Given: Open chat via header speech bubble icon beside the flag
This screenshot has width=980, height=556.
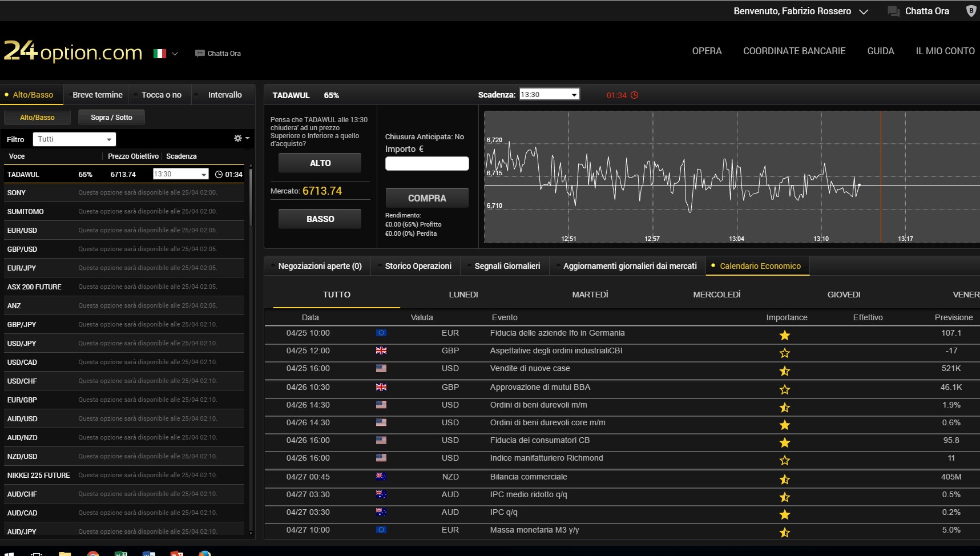Looking at the screenshot, I should tap(200, 54).
